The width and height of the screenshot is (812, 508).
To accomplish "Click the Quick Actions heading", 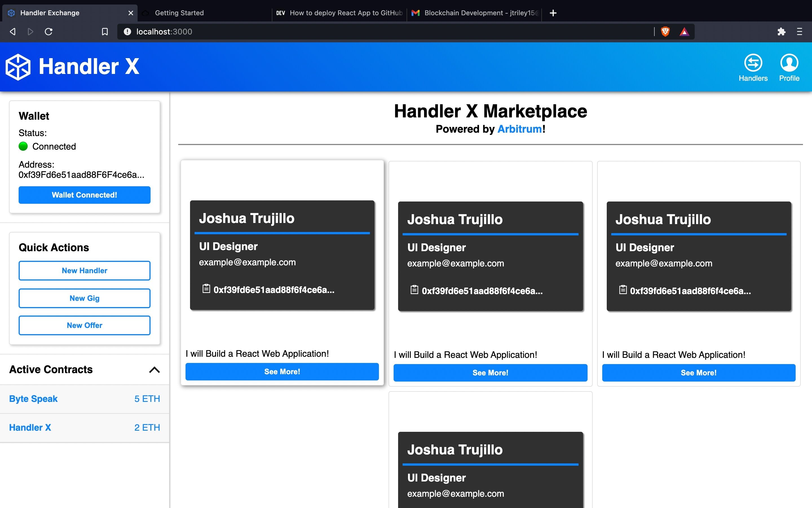I will (54, 248).
